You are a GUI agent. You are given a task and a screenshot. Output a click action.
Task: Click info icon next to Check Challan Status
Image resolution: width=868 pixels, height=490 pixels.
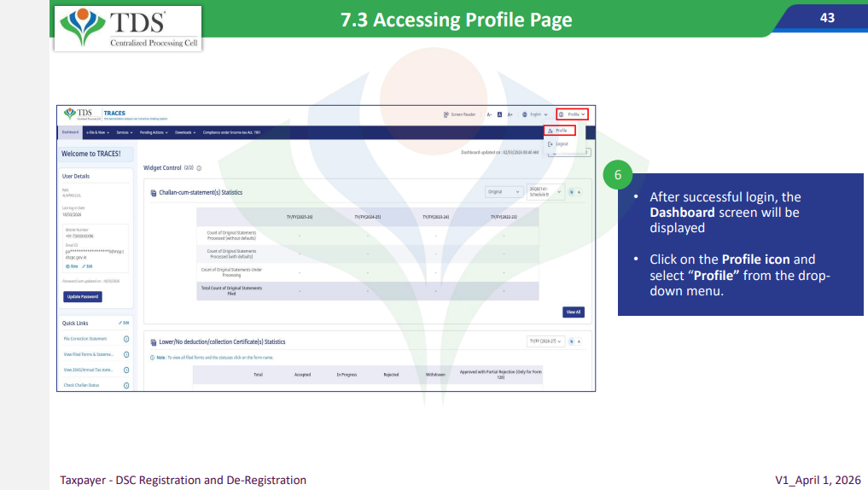(126, 385)
